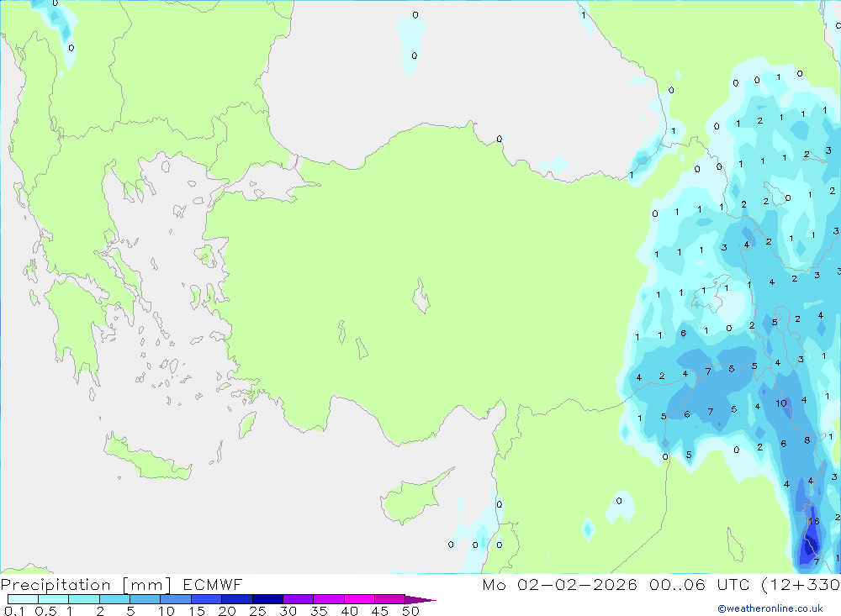Select the 5–10 mm legend color box
This screenshot has height=616, width=841.
tap(145, 599)
